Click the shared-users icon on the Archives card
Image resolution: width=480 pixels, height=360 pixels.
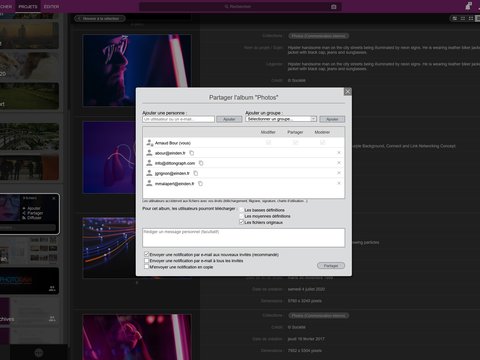(x=52, y=319)
